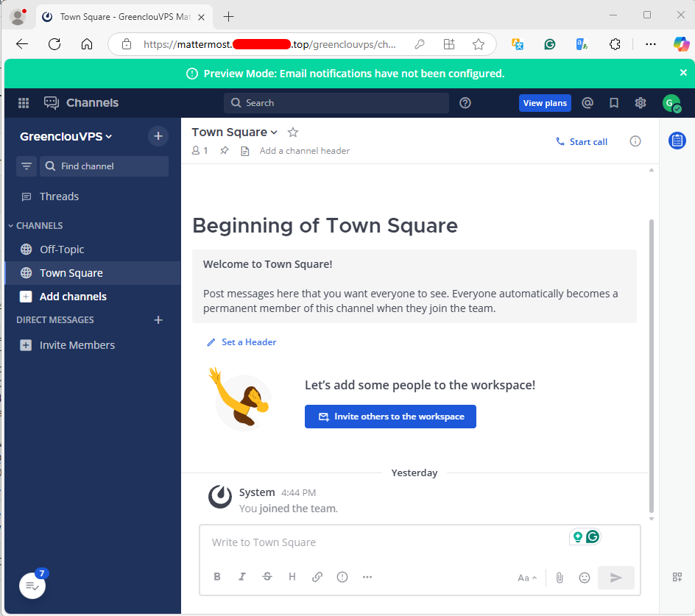Attach a file with the paperclip icon
The image size is (695, 616).
[x=560, y=578]
